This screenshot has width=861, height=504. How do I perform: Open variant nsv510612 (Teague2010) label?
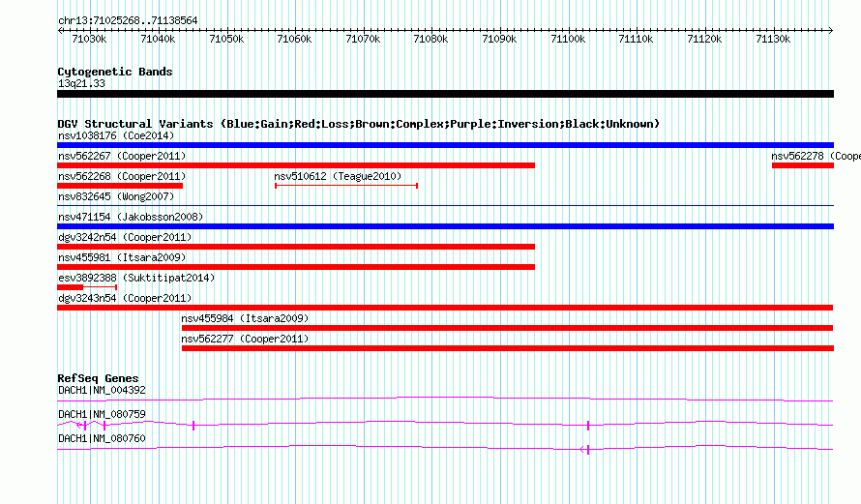[338, 176]
